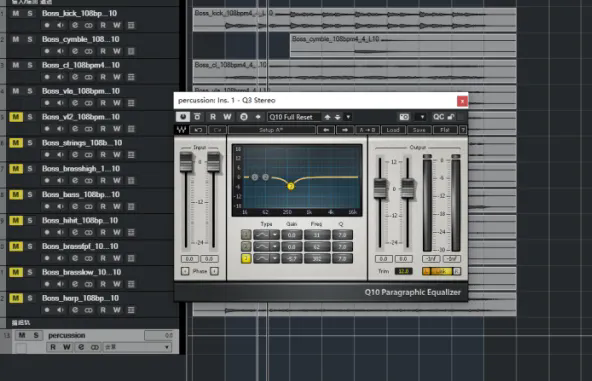The height and width of the screenshot is (381, 592).
Task: Open edit channel settings for Boss_kick track
Action: point(75,25)
